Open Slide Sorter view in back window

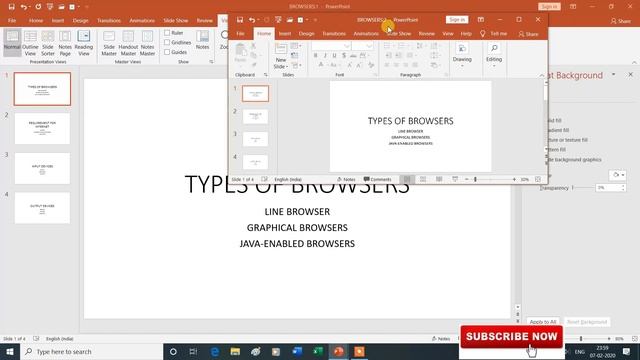[x=48, y=43]
